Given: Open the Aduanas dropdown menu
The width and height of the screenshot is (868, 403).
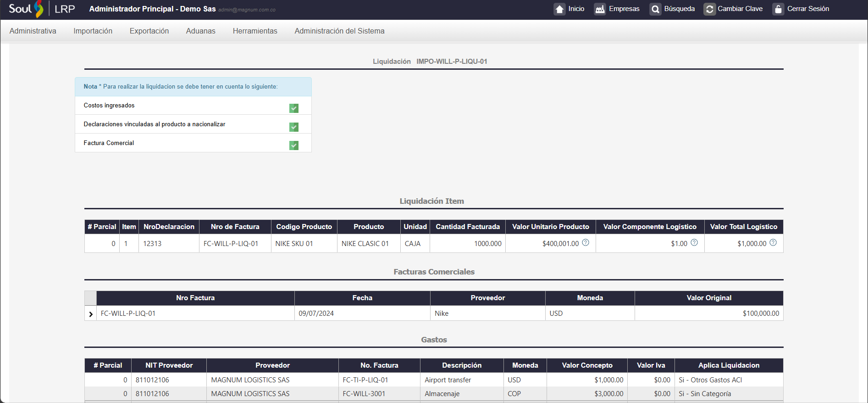Looking at the screenshot, I should [200, 31].
